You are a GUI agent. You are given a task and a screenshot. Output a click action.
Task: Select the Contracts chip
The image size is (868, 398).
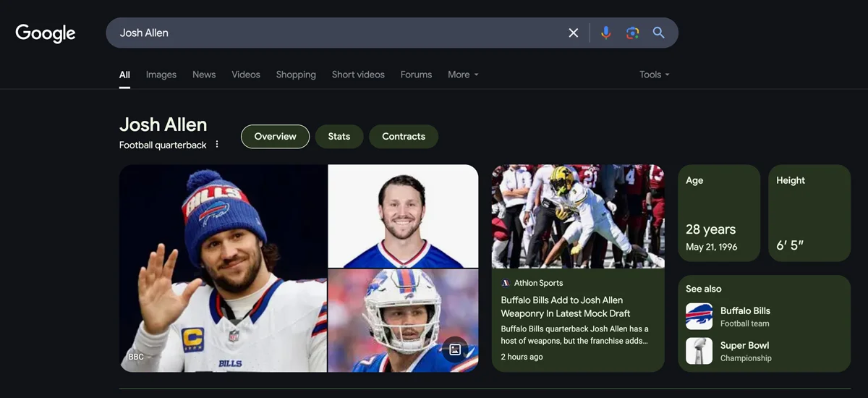click(x=404, y=136)
